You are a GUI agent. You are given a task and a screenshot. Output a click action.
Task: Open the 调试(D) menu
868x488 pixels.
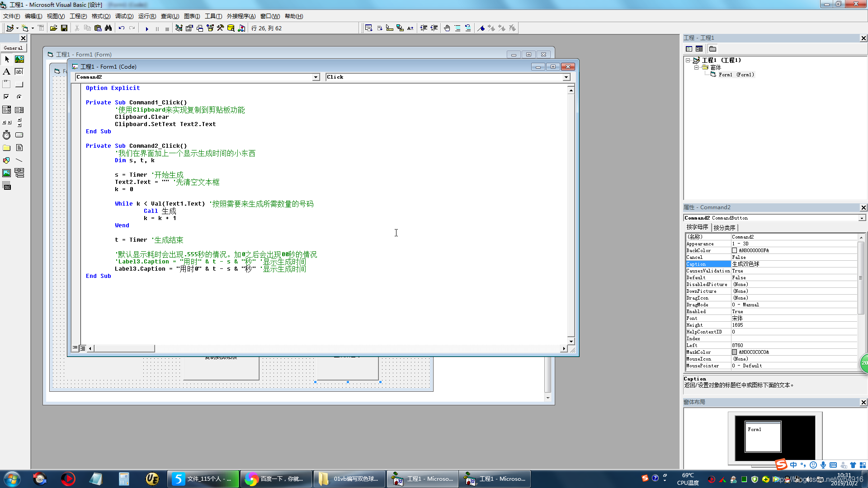(124, 16)
